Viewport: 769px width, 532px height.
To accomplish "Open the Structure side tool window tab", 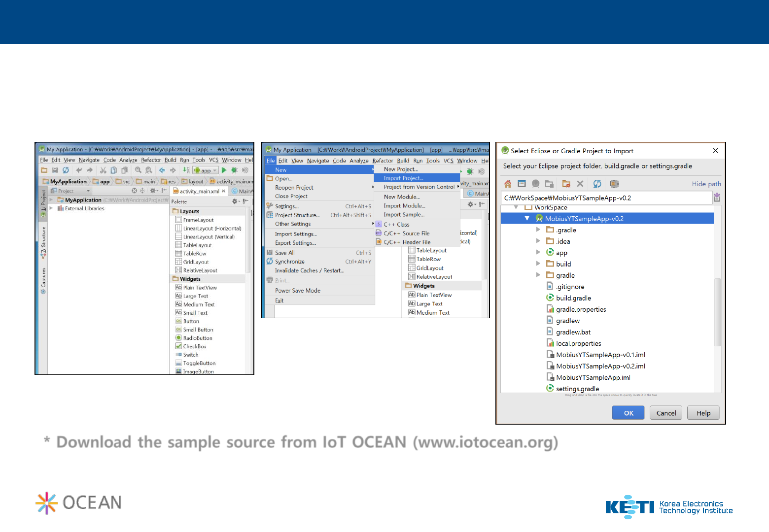I will pos(43,242).
